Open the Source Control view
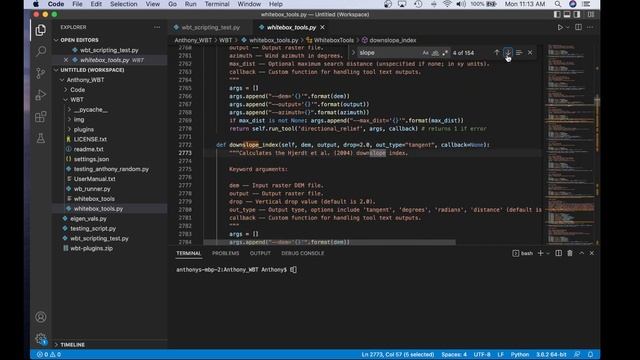 [40, 73]
